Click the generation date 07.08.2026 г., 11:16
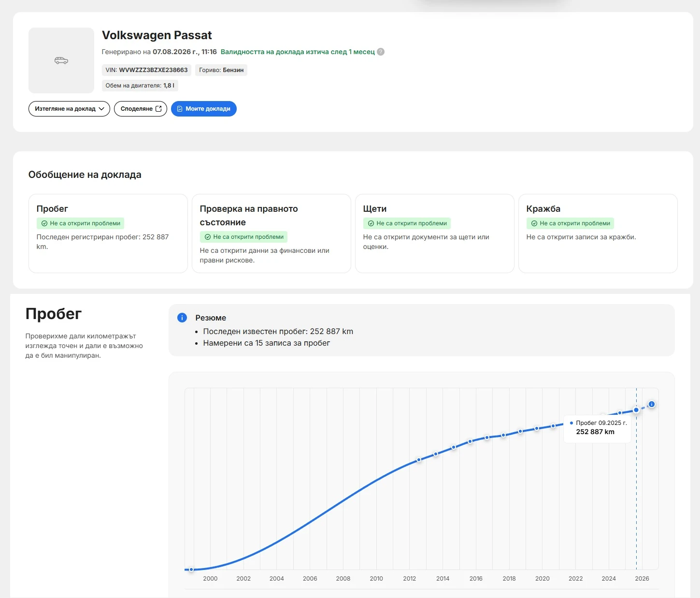This screenshot has height=598, width=700. coord(185,52)
